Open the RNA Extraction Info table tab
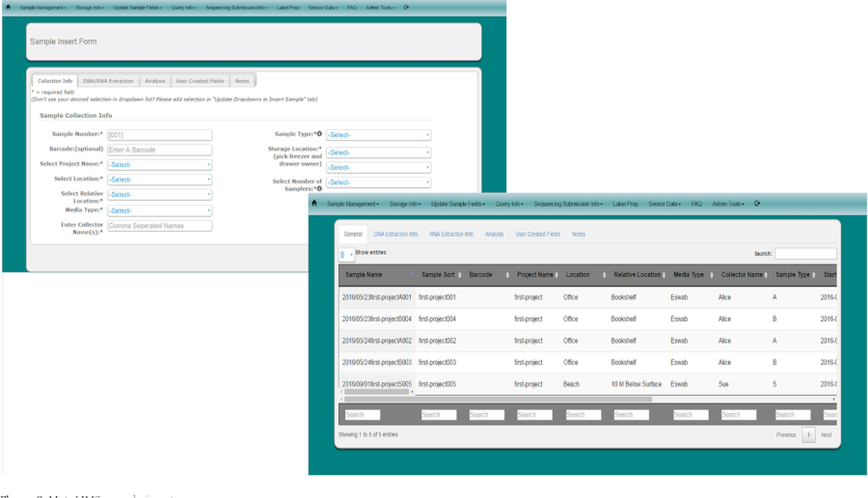The height and width of the screenshot is (498, 868). (x=450, y=235)
